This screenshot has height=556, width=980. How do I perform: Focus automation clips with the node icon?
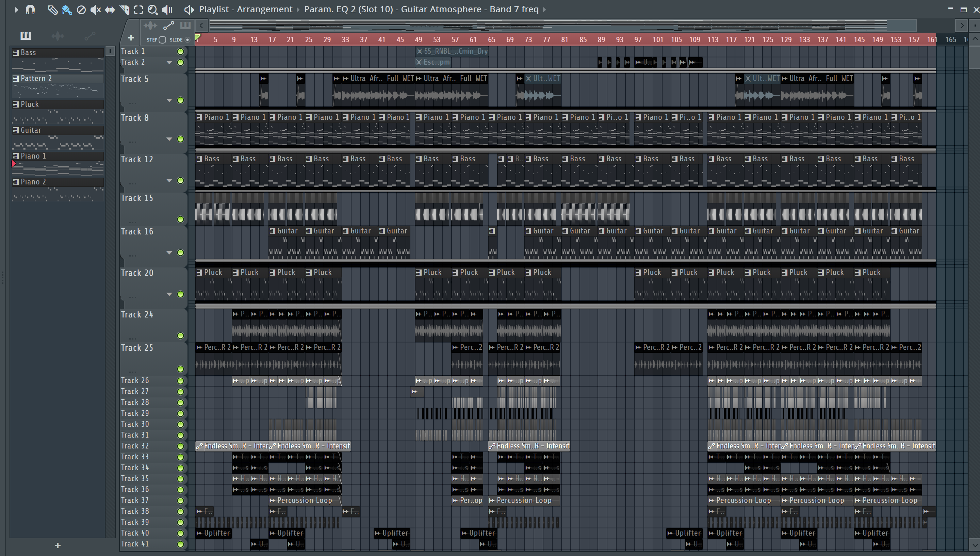tap(169, 26)
